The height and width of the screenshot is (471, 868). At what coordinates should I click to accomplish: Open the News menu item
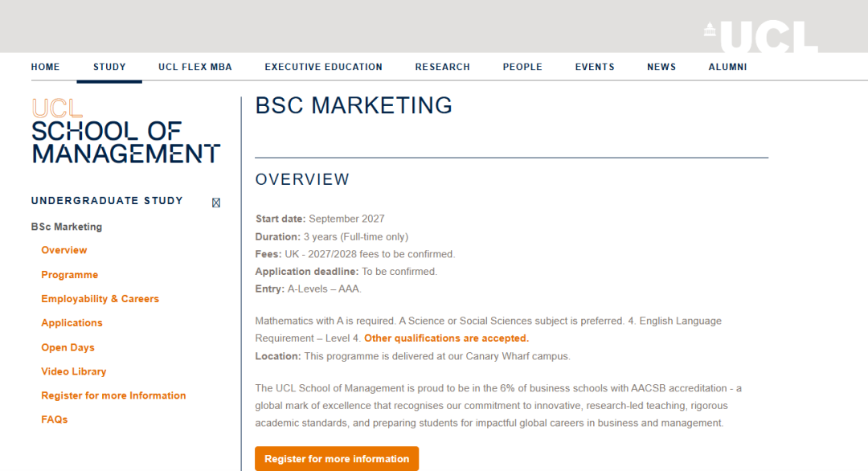point(661,67)
